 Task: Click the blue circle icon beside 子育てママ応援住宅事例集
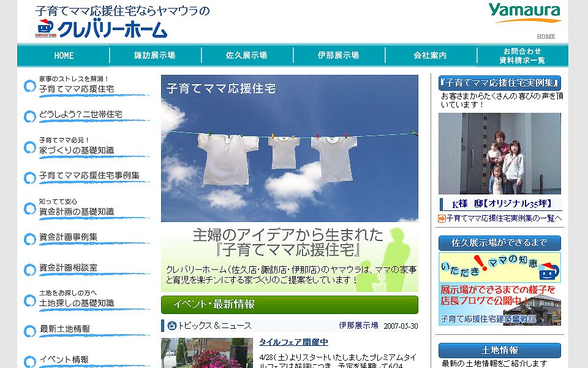[29, 178]
